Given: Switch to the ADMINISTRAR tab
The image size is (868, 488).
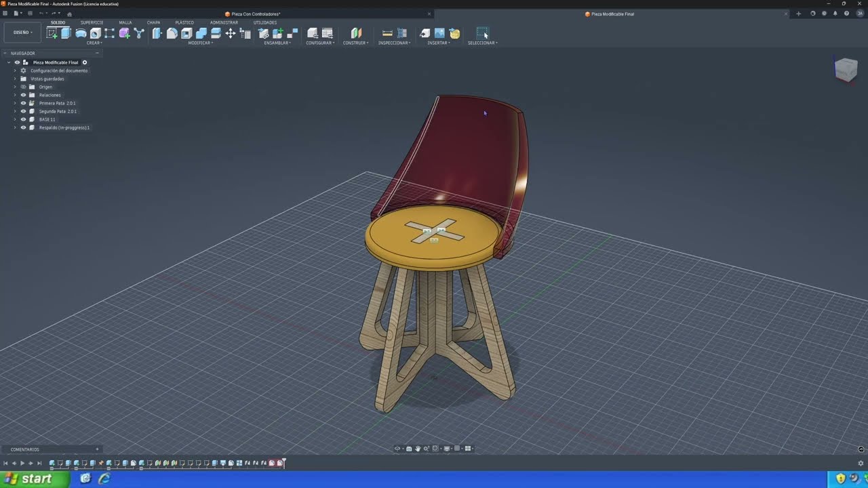Looking at the screenshot, I should [x=224, y=22].
